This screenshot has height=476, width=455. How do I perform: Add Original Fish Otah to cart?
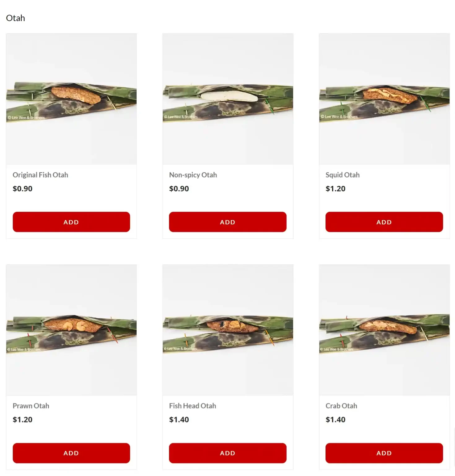[71, 222]
